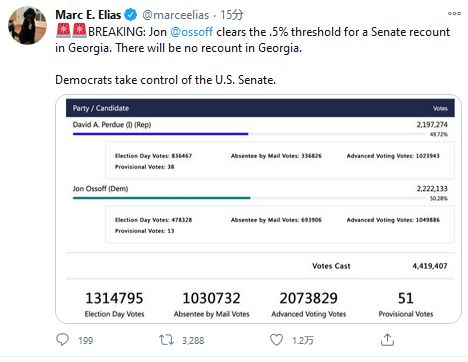Image resolution: width=468 pixels, height=362 pixels.
Task: Click the first red siren emoji
Action: tap(63, 31)
